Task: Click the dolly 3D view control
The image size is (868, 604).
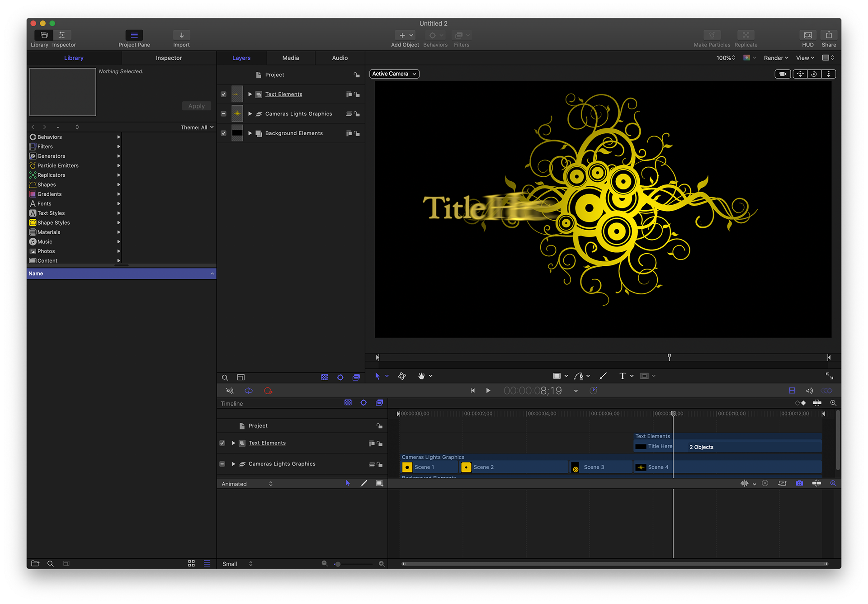Action: point(829,74)
